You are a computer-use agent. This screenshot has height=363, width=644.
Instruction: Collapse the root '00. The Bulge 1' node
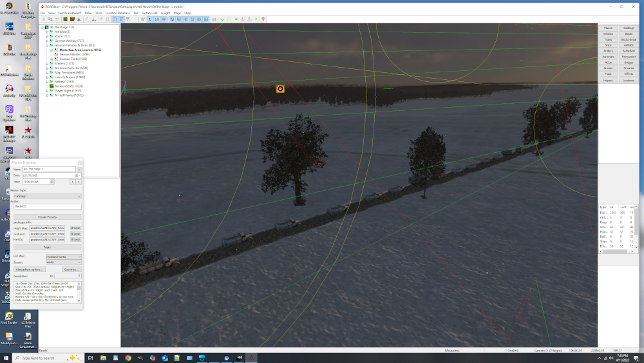[x=42, y=28]
